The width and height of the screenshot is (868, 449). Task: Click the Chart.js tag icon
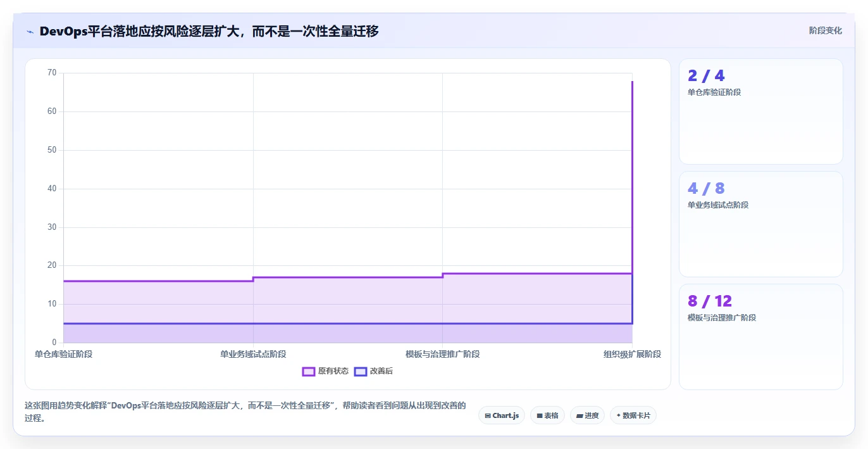click(488, 416)
